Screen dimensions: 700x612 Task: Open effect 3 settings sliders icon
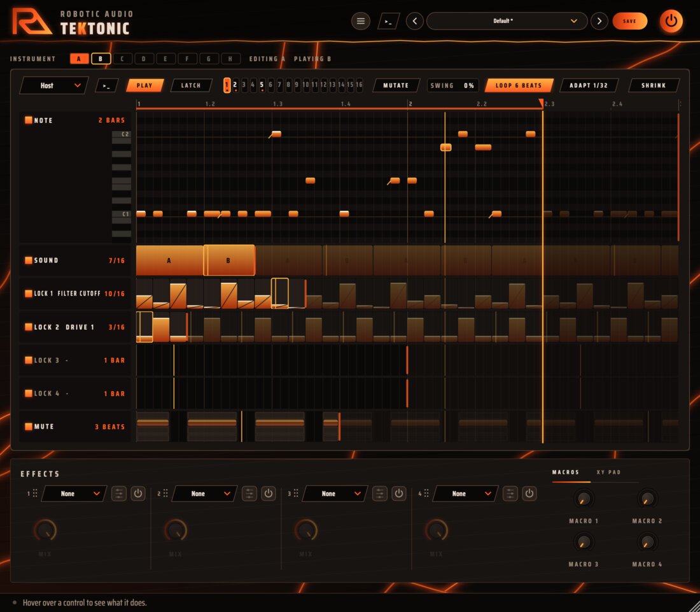[379, 494]
